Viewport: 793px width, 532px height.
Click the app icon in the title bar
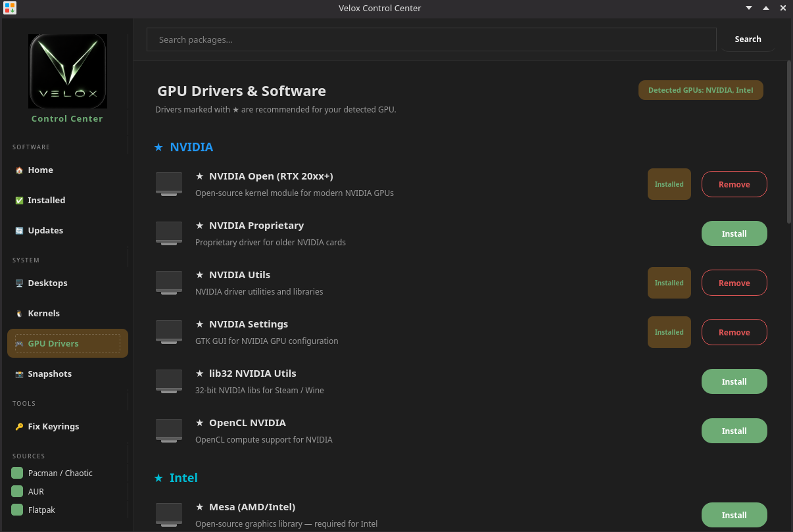(10, 8)
